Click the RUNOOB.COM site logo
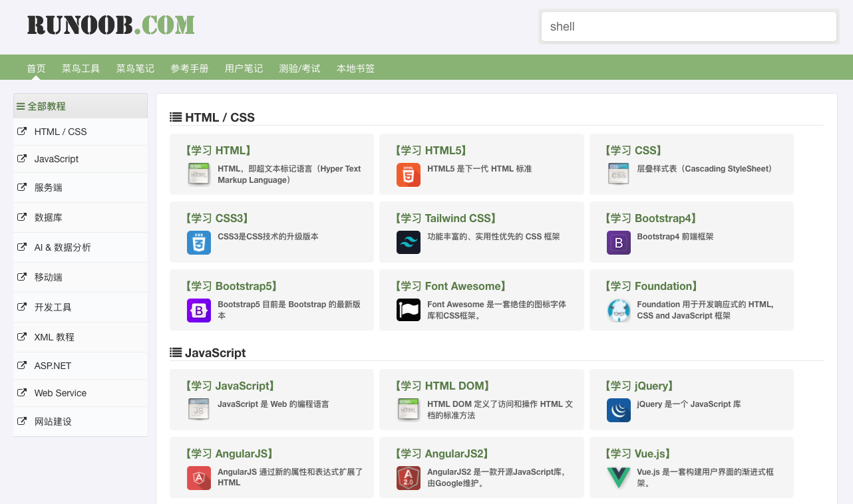The image size is (853, 504). point(110,25)
